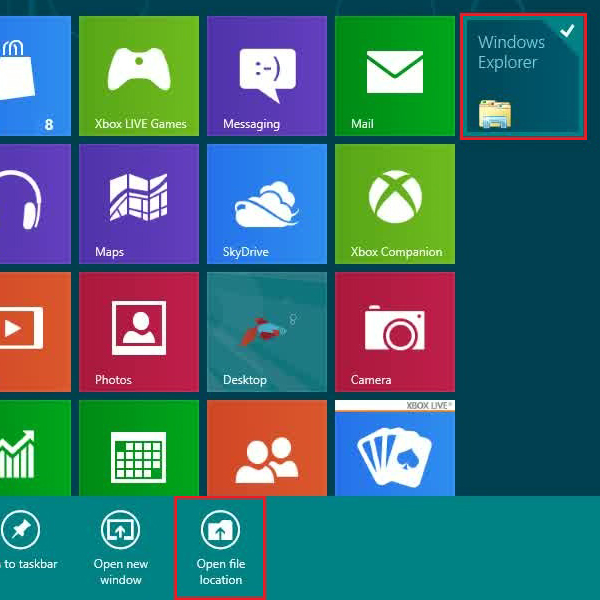Viewport: 600px width, 600px height.
Task: Click Open new window button
Action: coord(121,547)
